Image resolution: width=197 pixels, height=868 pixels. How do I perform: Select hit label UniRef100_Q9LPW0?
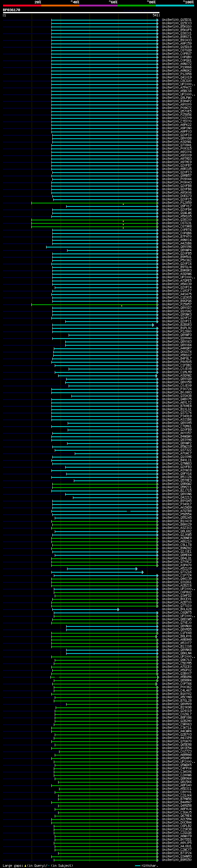pyautogui.click(x=176, y=98)
